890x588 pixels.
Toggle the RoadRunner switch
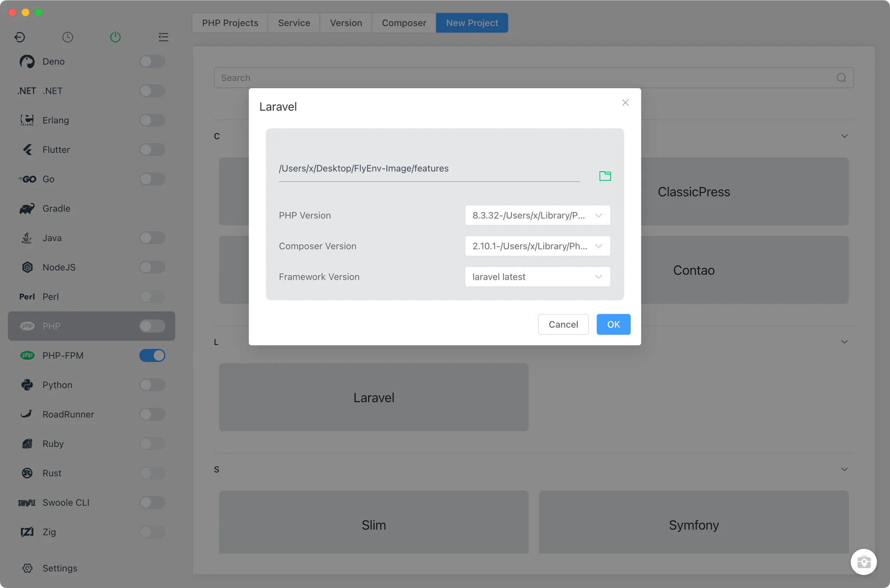[152, 414]
